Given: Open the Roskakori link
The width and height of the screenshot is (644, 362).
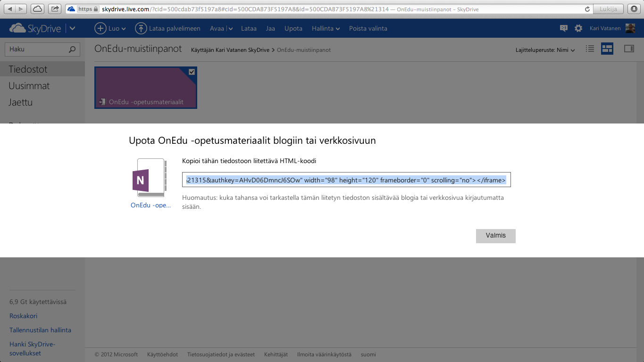Looking at the screenshot, I should [x=23, y=316].
